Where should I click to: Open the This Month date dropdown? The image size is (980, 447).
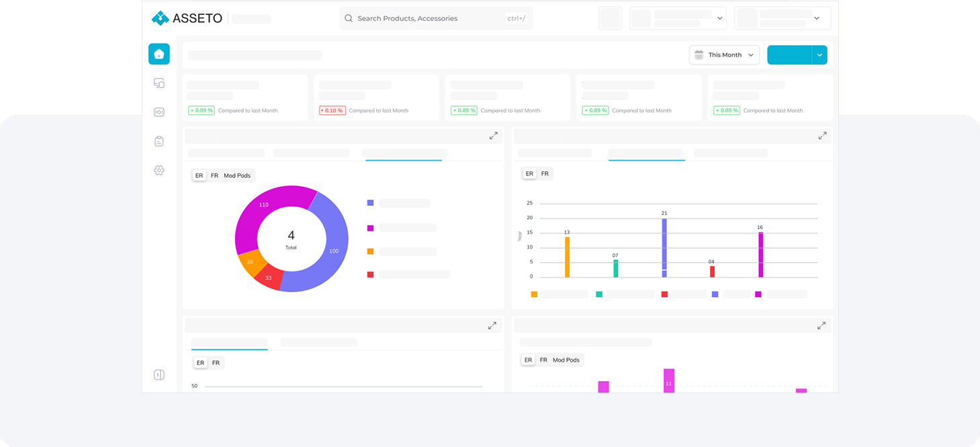point(724,55)
